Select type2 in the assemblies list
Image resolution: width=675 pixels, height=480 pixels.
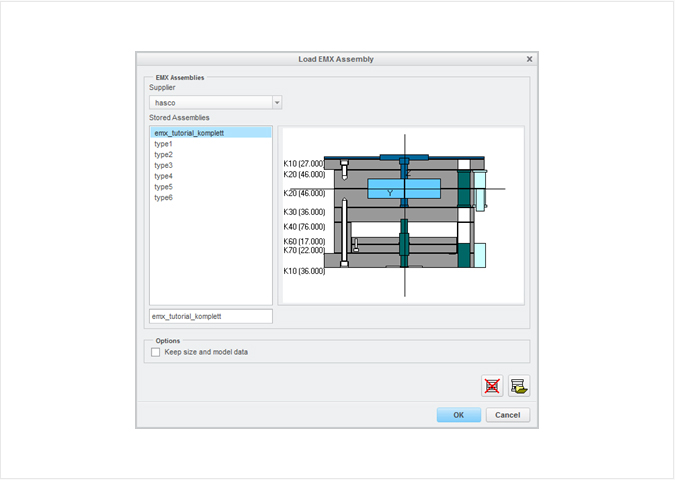211,155
